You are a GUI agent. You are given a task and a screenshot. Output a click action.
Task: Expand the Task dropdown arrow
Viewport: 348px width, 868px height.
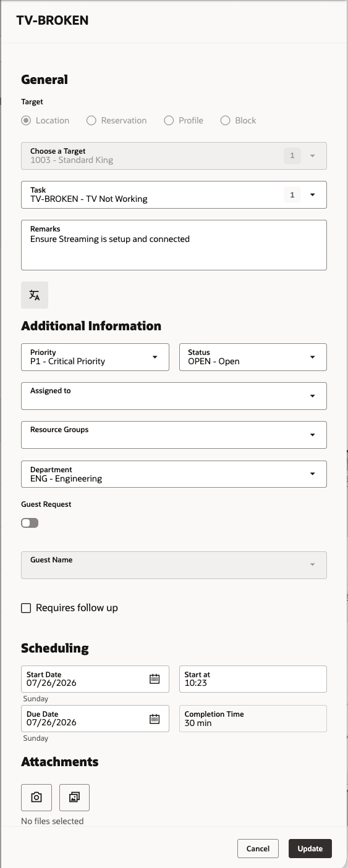[313, 194]
